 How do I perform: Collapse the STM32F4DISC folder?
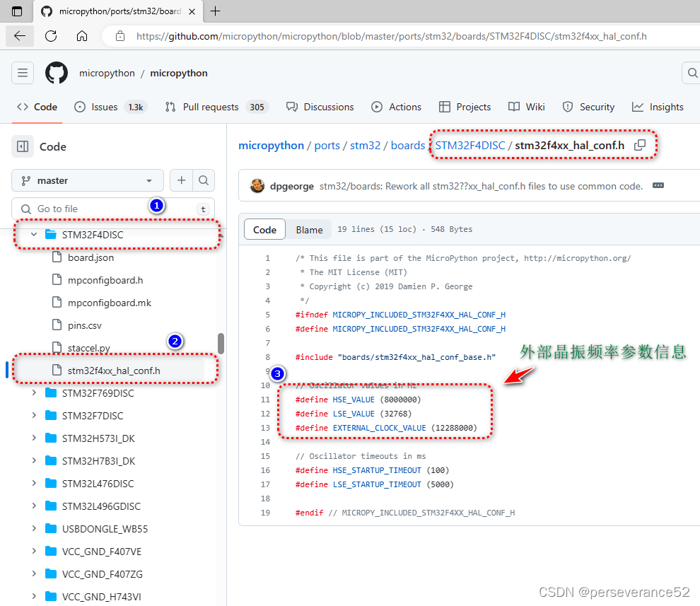pos(34,235)
